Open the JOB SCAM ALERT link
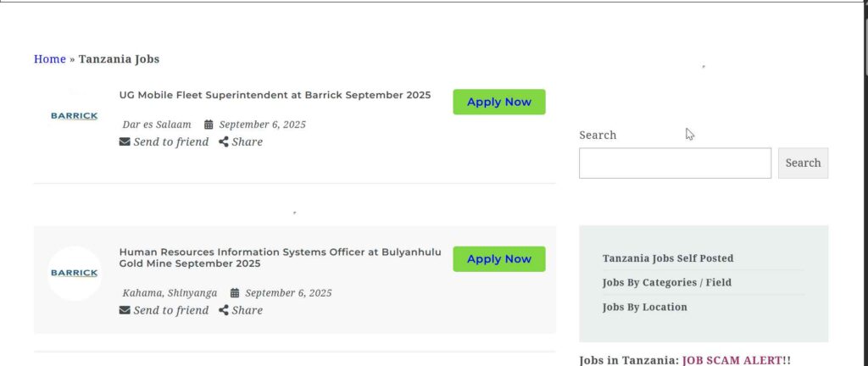Image resolution: width=868 pixels, height=366 pixels. pyautogui.click(x=732, y=360)
